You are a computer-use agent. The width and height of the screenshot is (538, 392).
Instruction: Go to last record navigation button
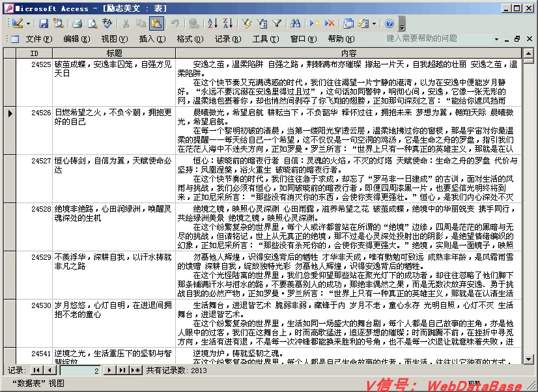point(122,371)
